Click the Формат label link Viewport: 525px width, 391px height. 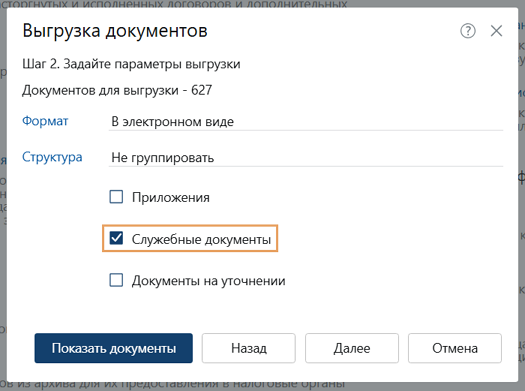tap(45, 121)
